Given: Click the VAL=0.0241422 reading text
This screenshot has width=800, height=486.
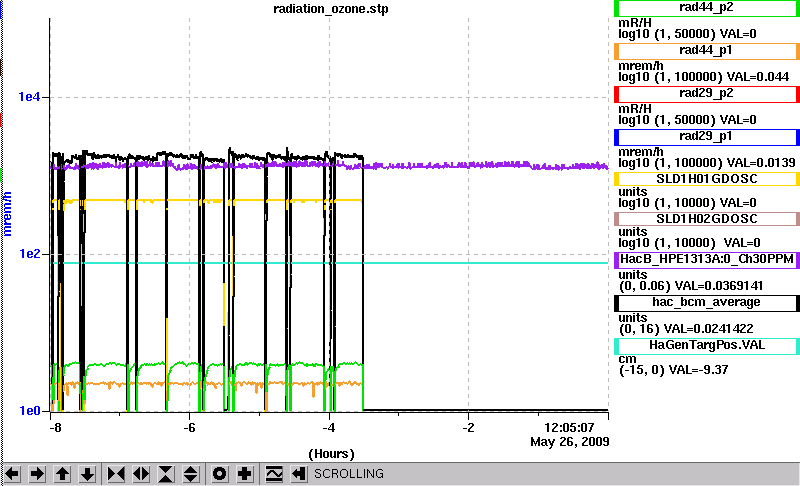Looking at the screenshot, I should [x=709, y=329].
